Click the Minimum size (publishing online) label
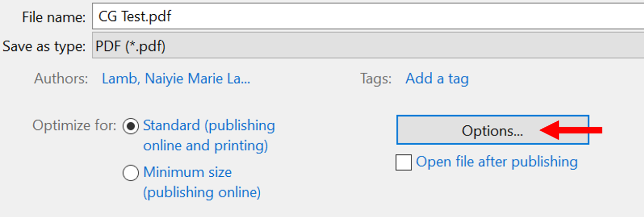Image resolution: width=644 pixels, height=217 pixels. 202,182
